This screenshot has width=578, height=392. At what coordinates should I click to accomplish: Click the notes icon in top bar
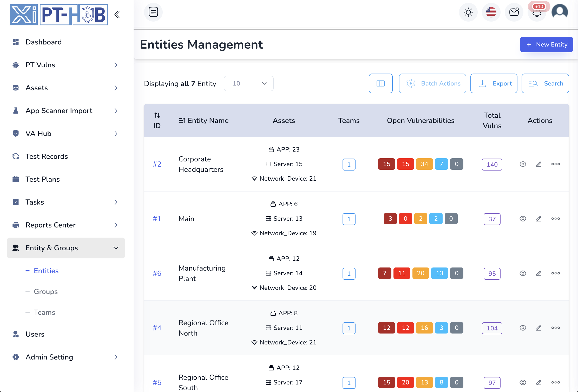pyautogui.click(x=153, y=12)
